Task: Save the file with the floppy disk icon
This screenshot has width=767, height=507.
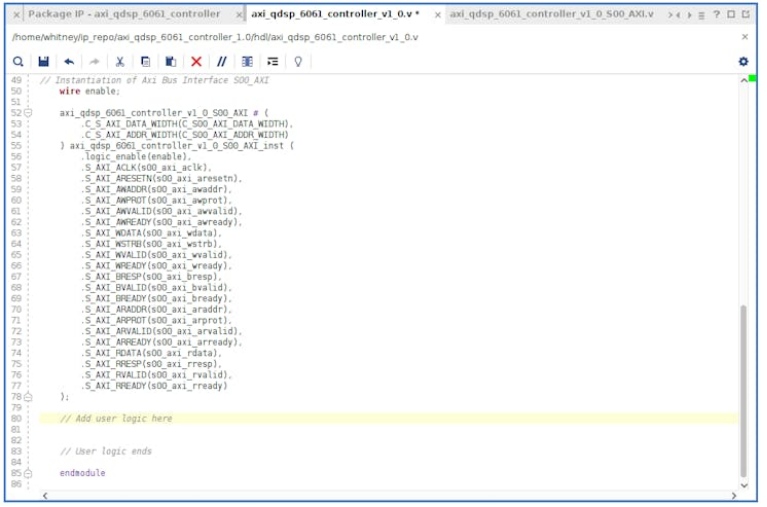Action: tap(44, 61)
